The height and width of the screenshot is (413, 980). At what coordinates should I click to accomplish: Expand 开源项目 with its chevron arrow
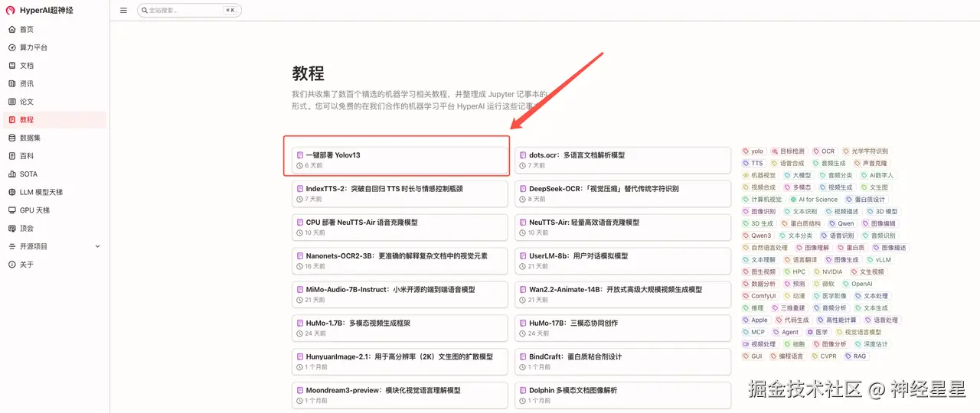[x=97, y=246]
